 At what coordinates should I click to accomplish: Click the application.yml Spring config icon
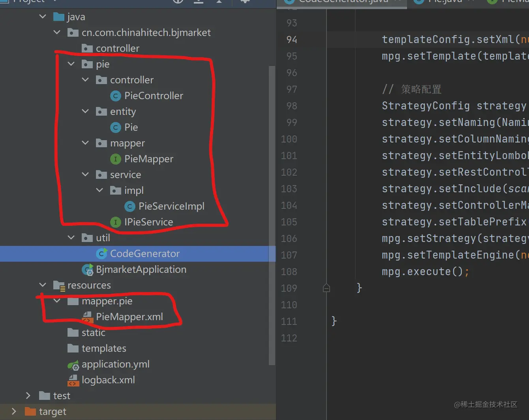pos(73,364)
